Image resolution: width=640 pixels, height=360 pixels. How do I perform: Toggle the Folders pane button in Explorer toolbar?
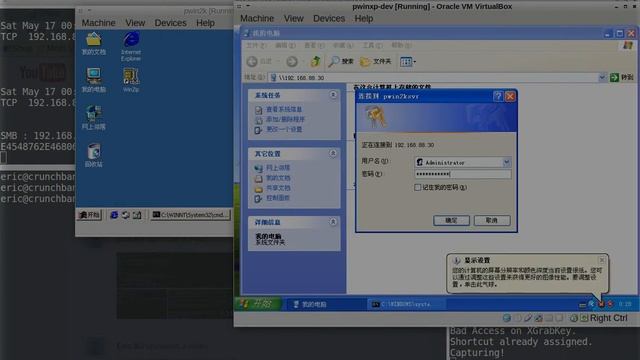click(x=376, y=62)
